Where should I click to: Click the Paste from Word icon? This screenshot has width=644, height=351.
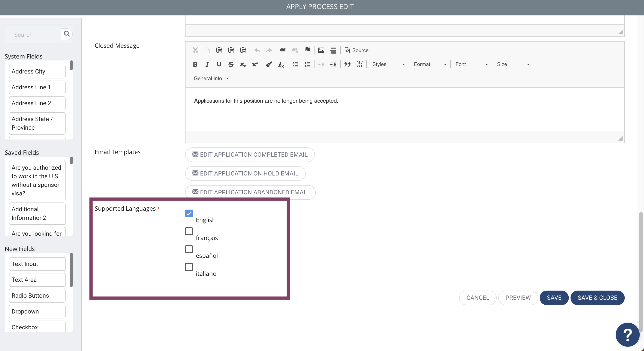[243, 50]
